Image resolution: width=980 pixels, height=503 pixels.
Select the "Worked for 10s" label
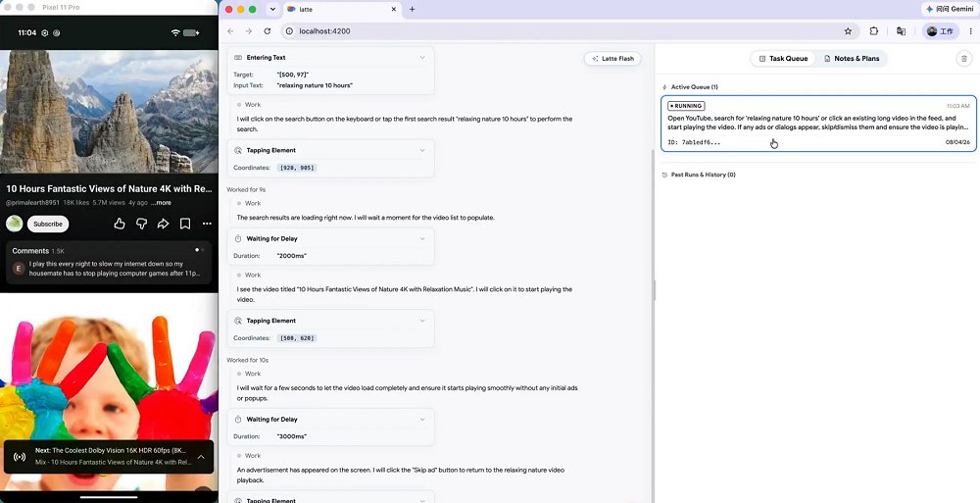[248, 361]
